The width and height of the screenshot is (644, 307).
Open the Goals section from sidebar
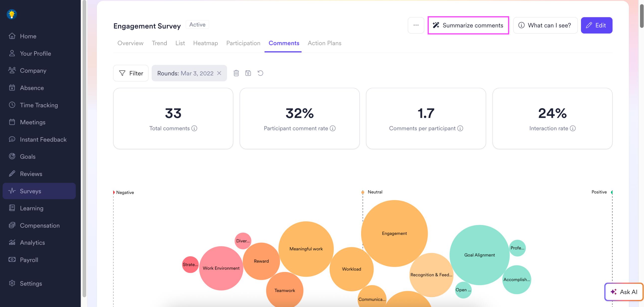click(x=27, y=156)
